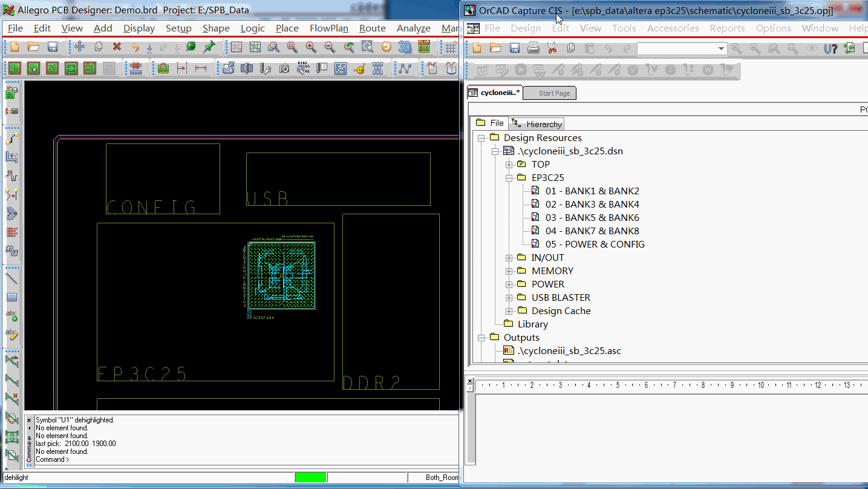Open the empty combo box in OrCAD toolbar
Screen dimensions: 868x489
click(x=682, y=48)
